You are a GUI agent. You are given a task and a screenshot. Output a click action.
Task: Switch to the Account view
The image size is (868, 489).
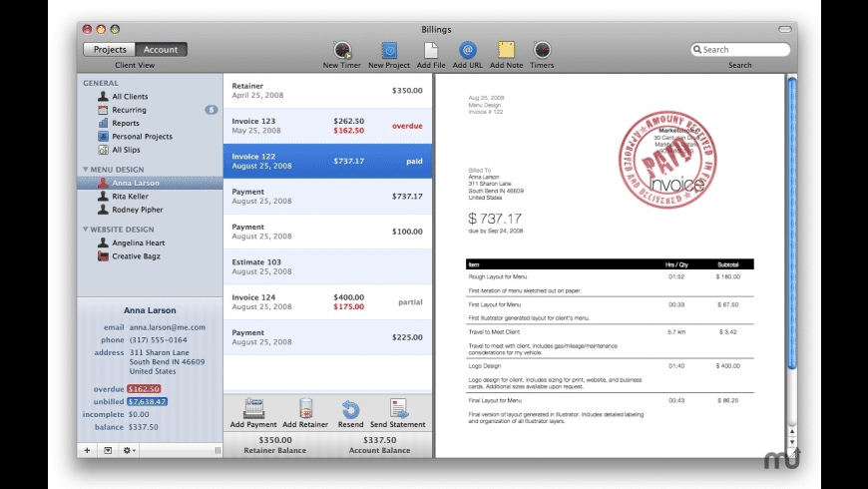(x=161, y=49)
